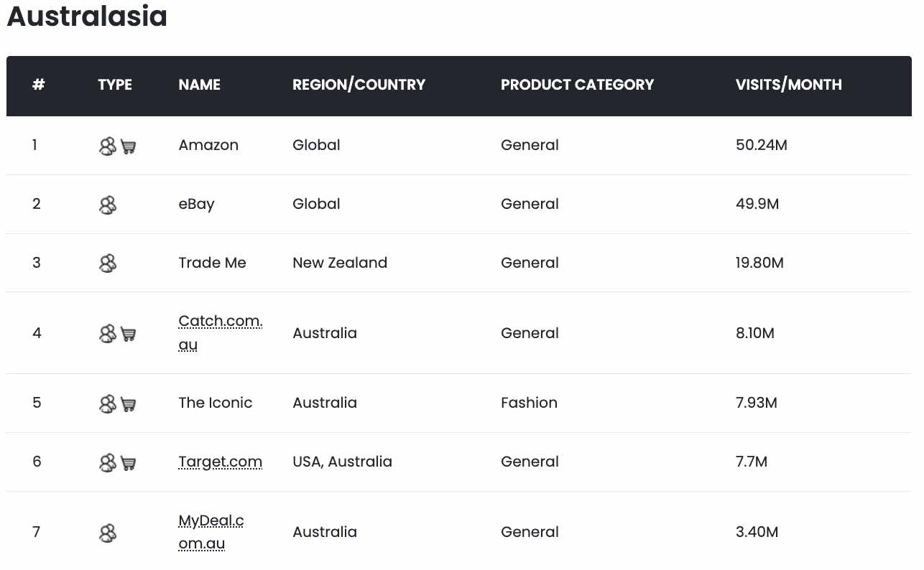924x570 pixels.
Task: Click the REGION/COUNTRY column header
Action: click(x=359, y=85)
